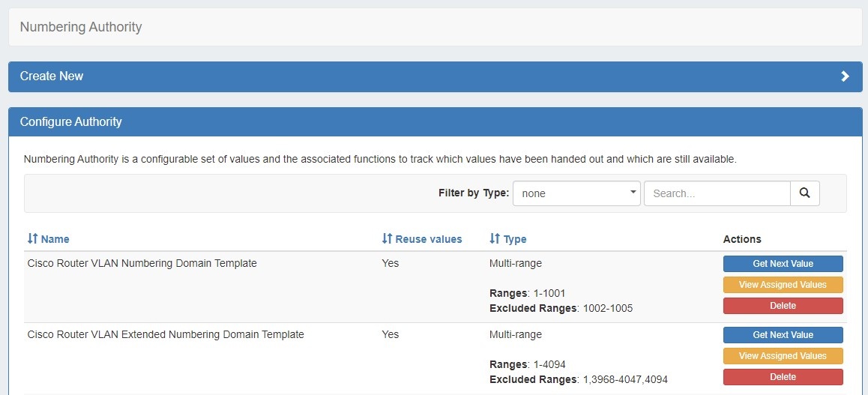View Assigned Values for Cisco Router VLAN Template

pos(783,285)
